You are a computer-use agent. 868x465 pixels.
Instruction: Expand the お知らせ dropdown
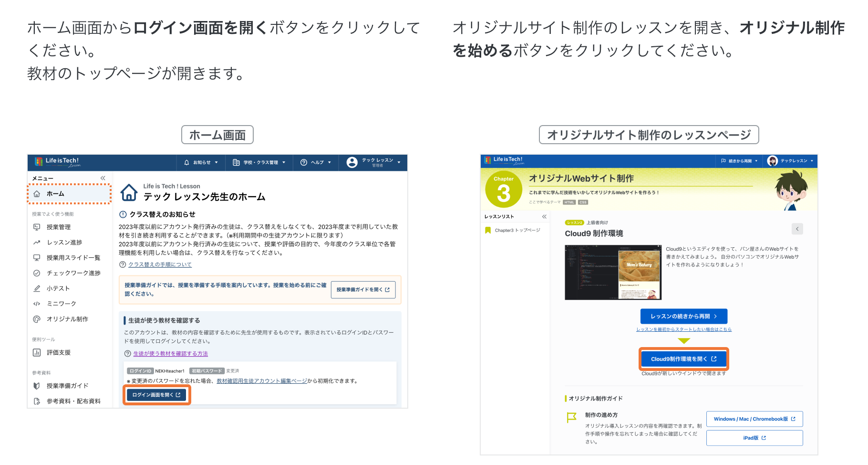coord(201,162)
